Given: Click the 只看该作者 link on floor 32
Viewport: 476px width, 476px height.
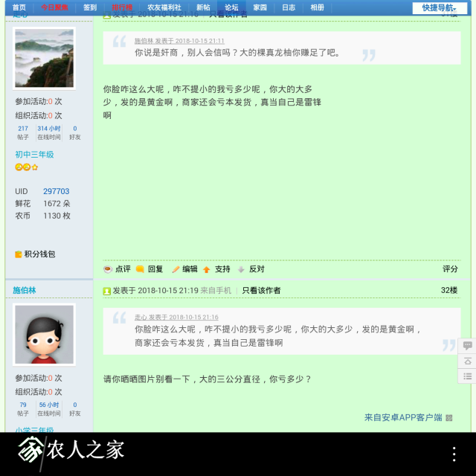Looking at the screenshot, I should coord(261,290).
